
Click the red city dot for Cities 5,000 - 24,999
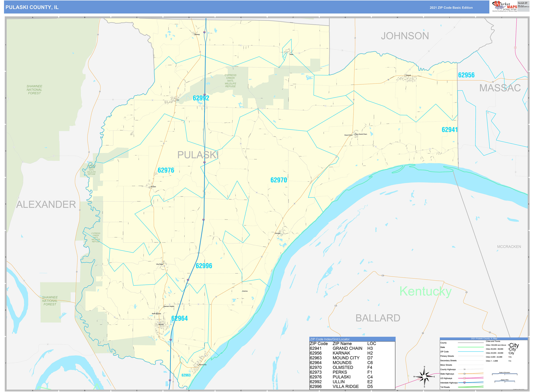pyautogui.click(x=508, y=357)
